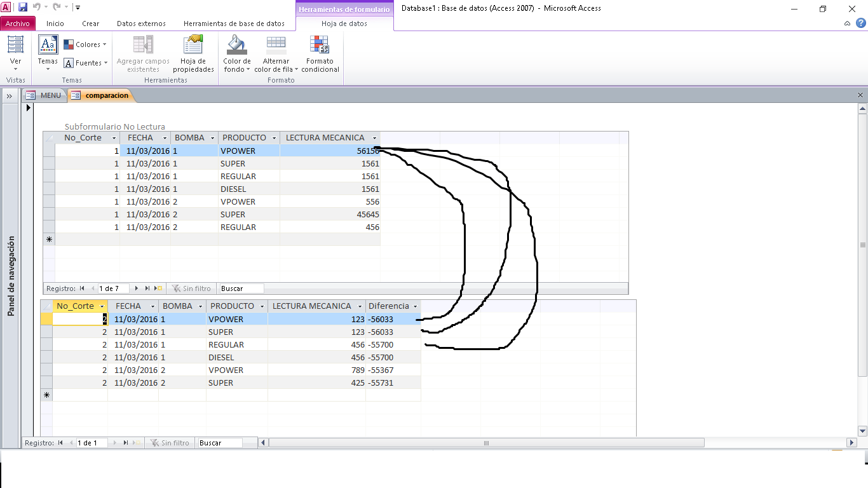The height and width of the screenshot is (488, 868).
Task: Click new record row selector in upper subform
Action: (x=49, y=240)
